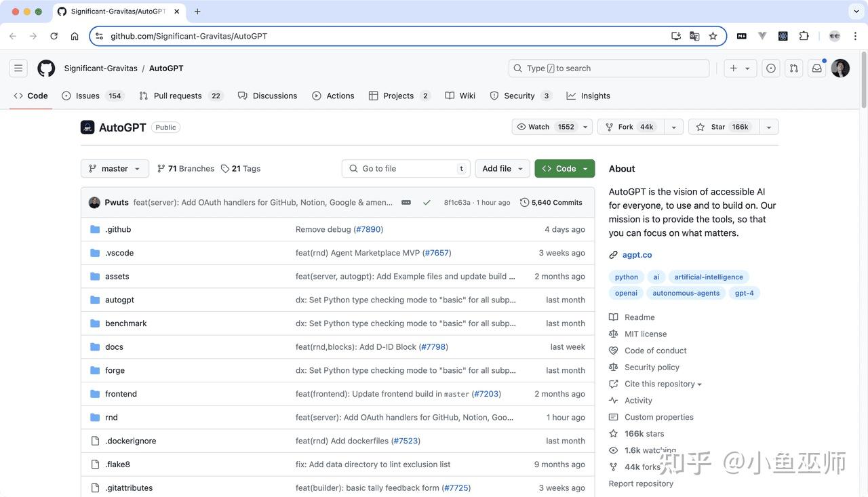
Task: Open the green Code dropdown button
Action: (x=565, y=168)
